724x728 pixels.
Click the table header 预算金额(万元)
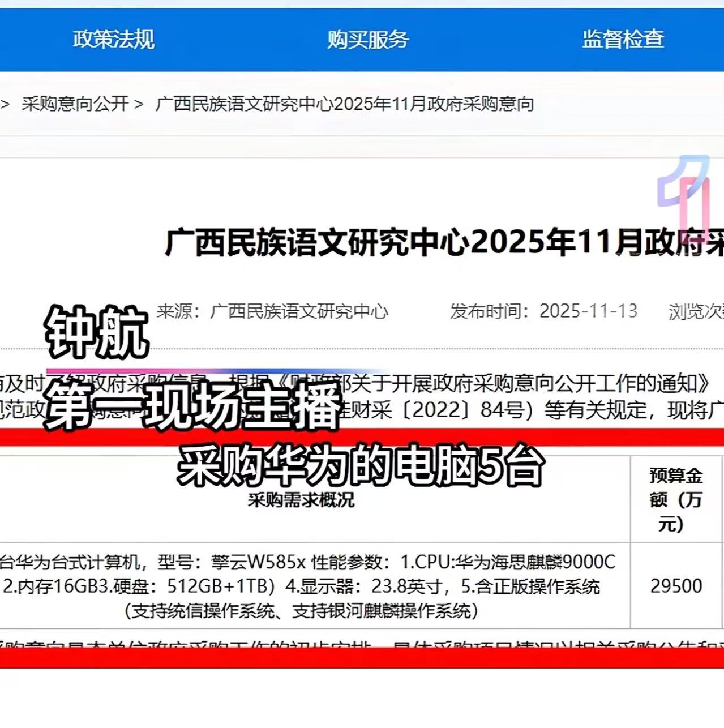676,499
